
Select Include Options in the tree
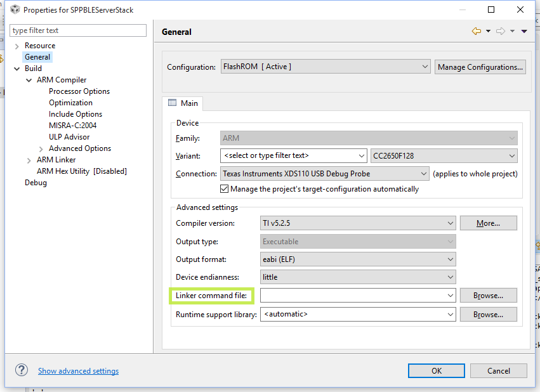pos(76,114)
